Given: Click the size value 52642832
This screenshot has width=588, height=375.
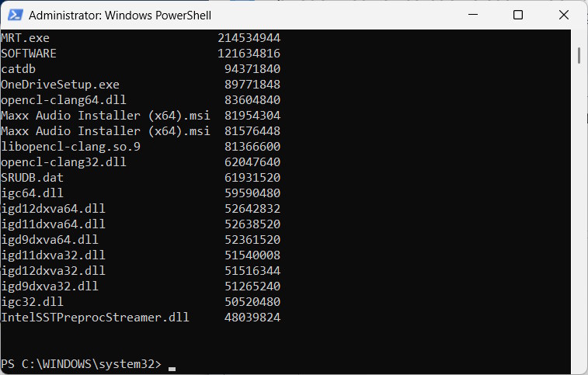Looking at the screenshot, I should 252,209.
